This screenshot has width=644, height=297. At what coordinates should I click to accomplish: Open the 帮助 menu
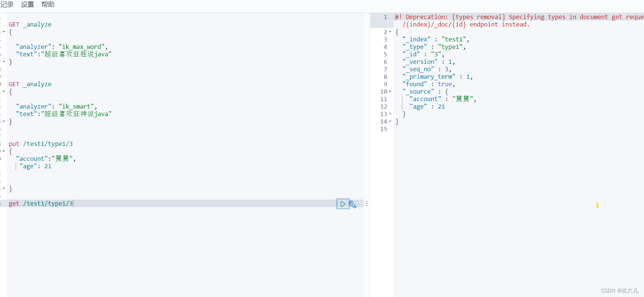pos(48,4)
